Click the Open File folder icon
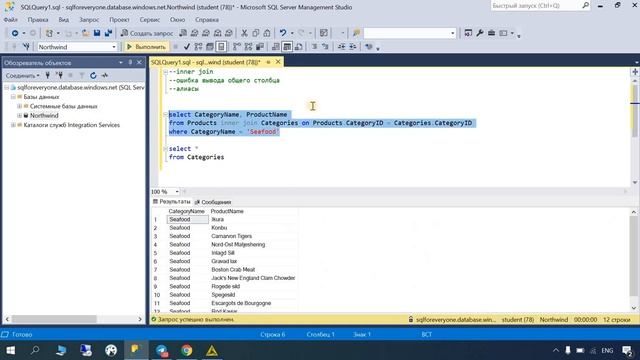This screenshot has height=360, width=640. [x=85, y=33]
